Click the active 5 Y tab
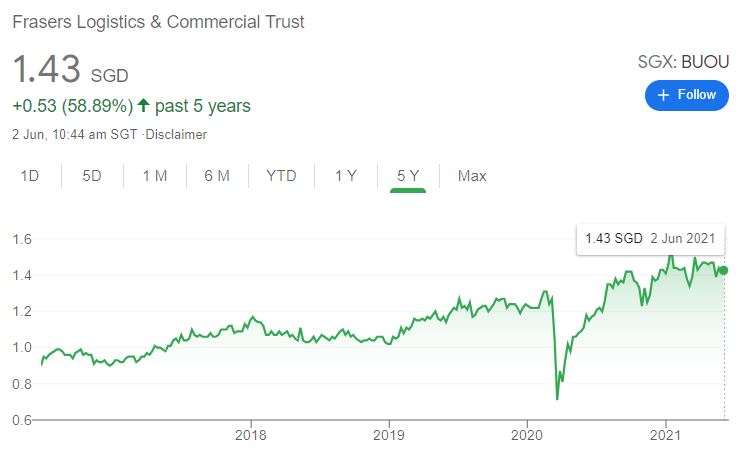Image resolution: width=751 pixels, height=454 pixels. tap(407, 176)
